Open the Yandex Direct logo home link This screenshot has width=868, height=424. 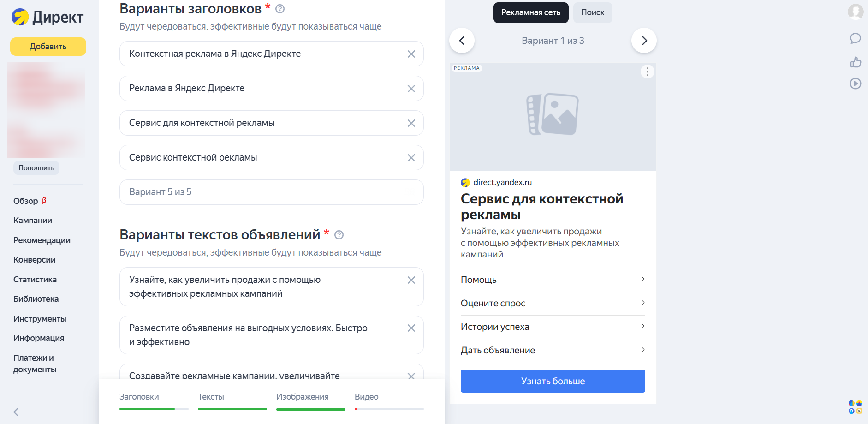[x=48, y=17]
